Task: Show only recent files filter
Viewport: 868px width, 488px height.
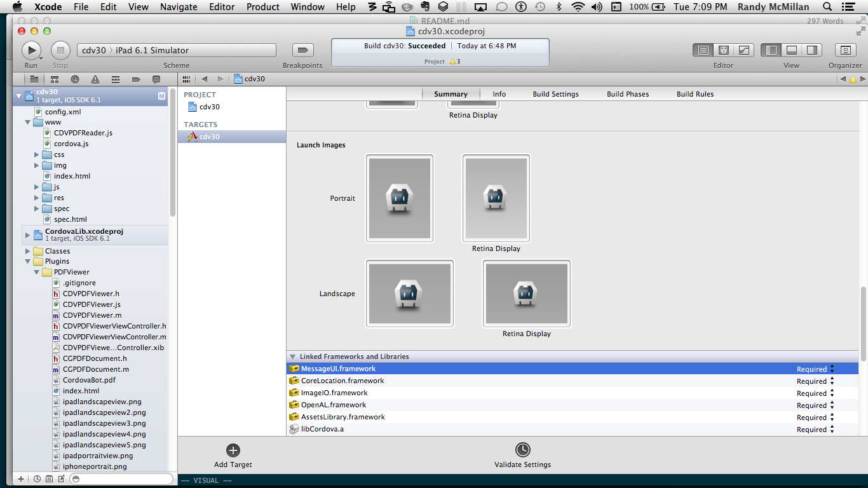Action: tap(37, 478)
